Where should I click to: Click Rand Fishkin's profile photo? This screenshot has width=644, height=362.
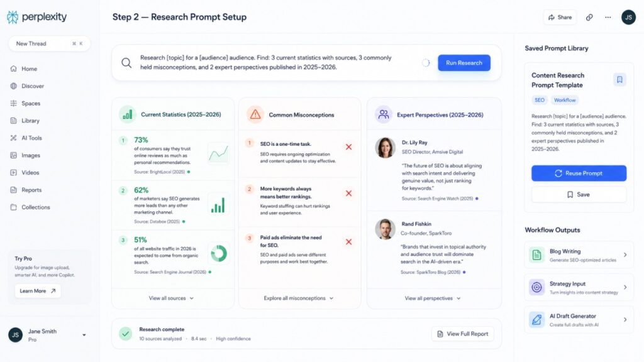point(386,229)
